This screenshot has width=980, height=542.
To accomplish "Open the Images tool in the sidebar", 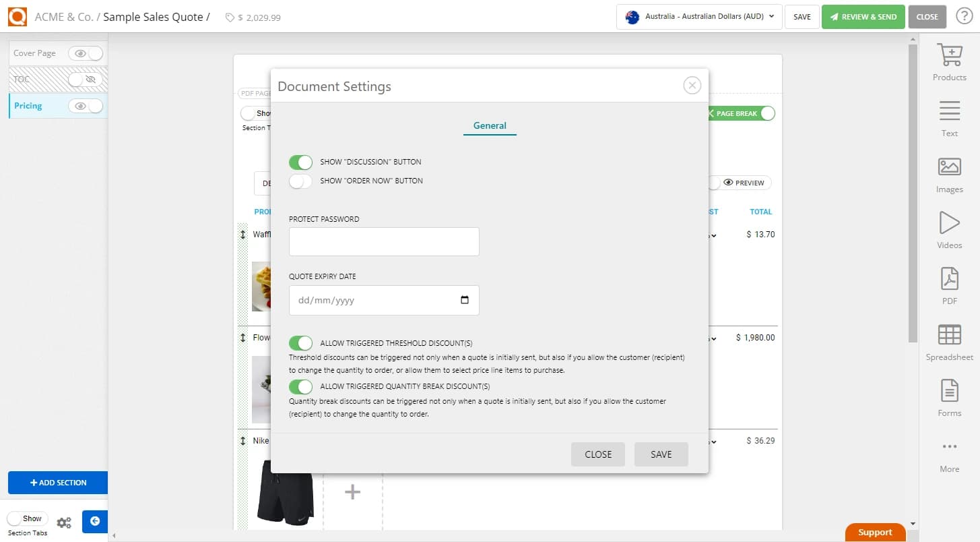I will pyautogui.click(x=949, y=173).
